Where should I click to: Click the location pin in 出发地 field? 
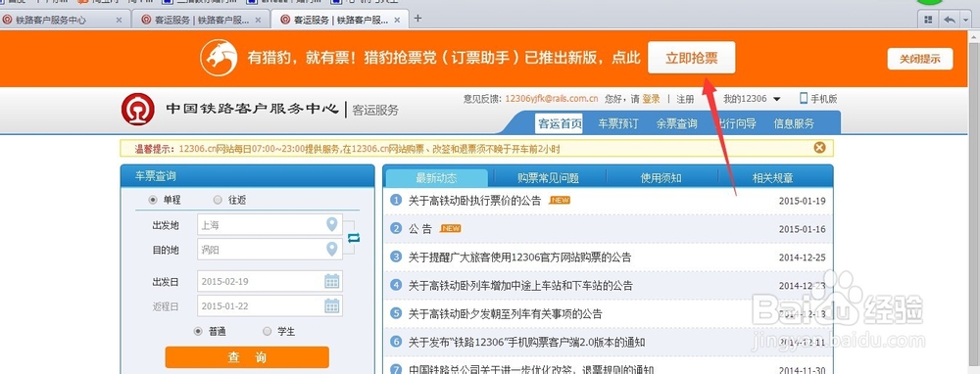coord(332,225)
